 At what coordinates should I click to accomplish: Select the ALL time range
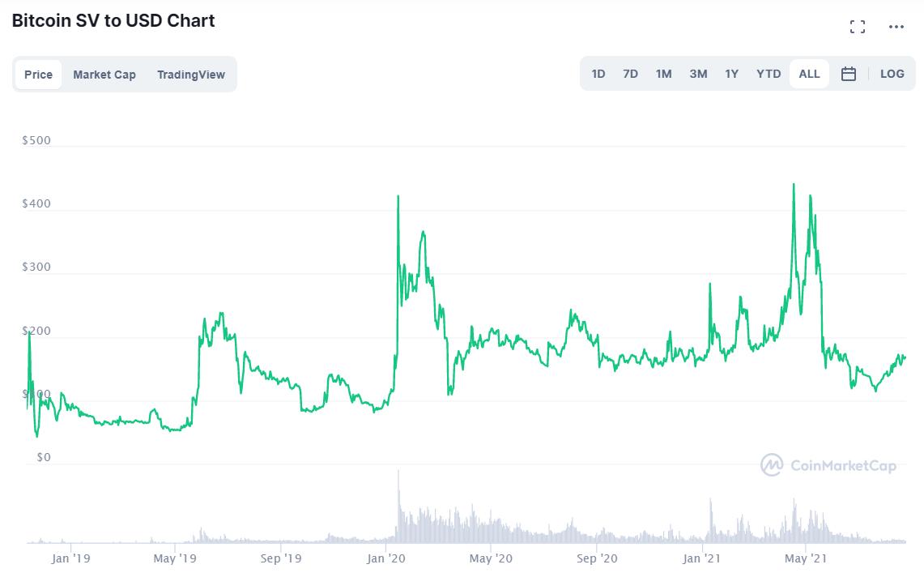(809, 73)
